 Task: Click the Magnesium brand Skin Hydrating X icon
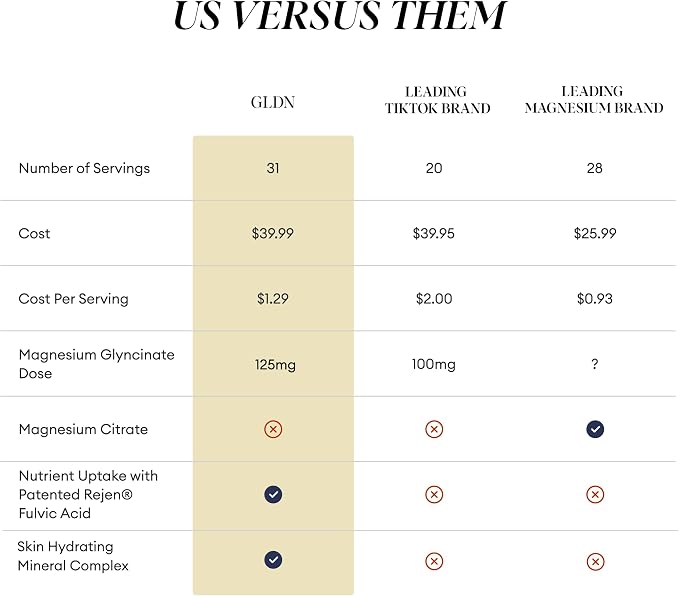click(595, 562)
